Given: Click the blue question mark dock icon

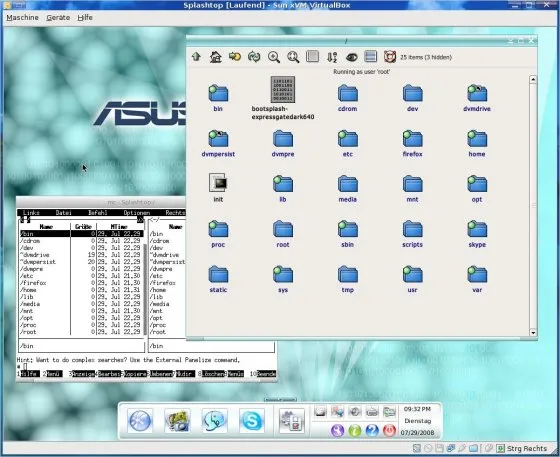Looking at the screenshot, I should (372, 430).
